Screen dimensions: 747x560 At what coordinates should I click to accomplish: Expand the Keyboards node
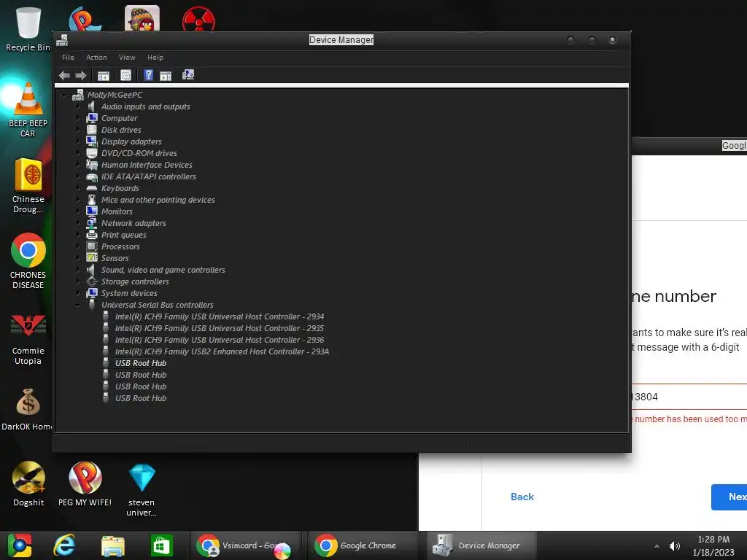click(78, 188)
